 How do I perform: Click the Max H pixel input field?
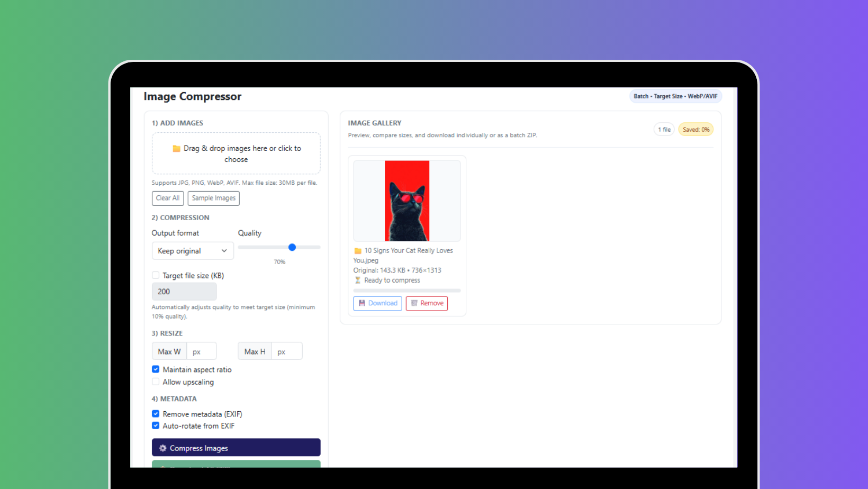(286, 351)
